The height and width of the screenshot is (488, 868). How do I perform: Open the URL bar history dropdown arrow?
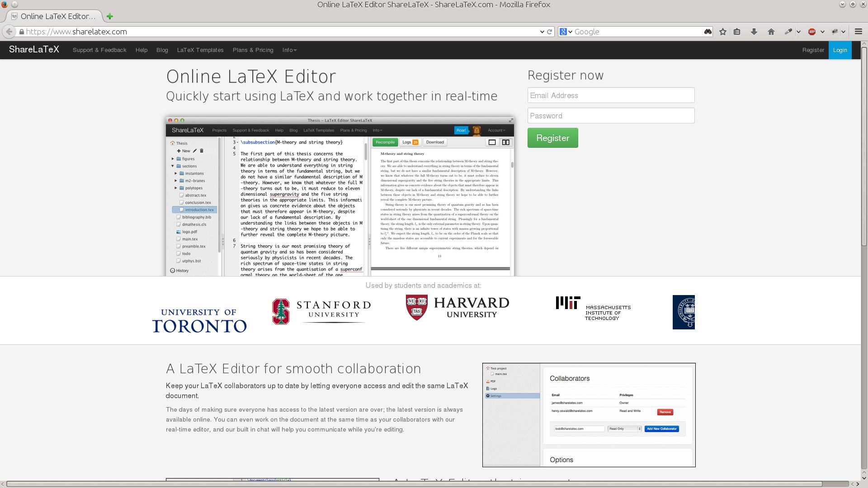click(x=542, y=32)
